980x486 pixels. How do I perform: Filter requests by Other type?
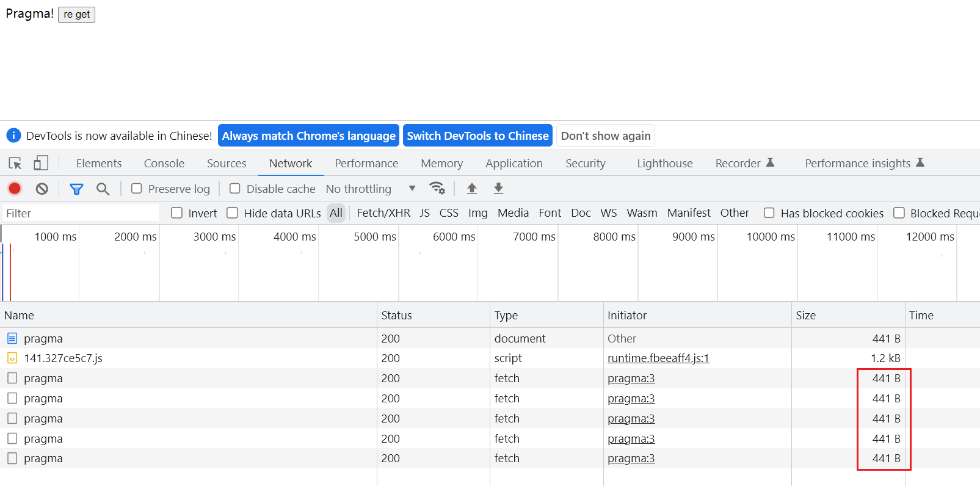click(735, 213)
